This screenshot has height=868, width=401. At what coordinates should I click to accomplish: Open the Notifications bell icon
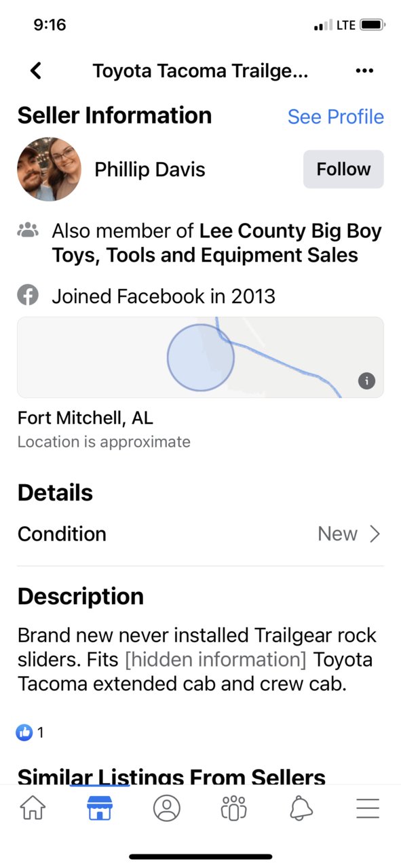tap(301, 808)
